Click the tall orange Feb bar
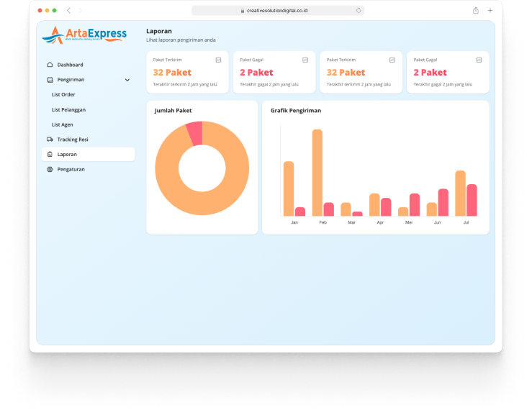Screen dimensions: 532x418 (317, 173)
